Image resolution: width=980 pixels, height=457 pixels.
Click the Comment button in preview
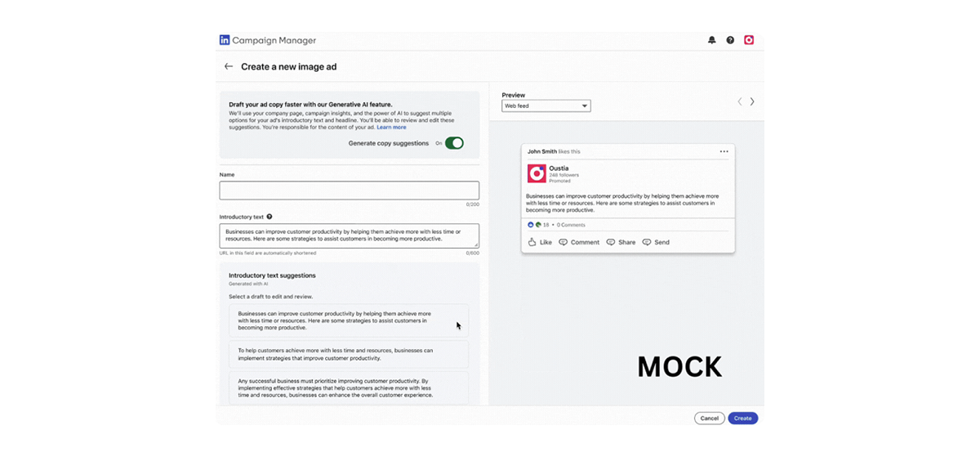point(579,242)
